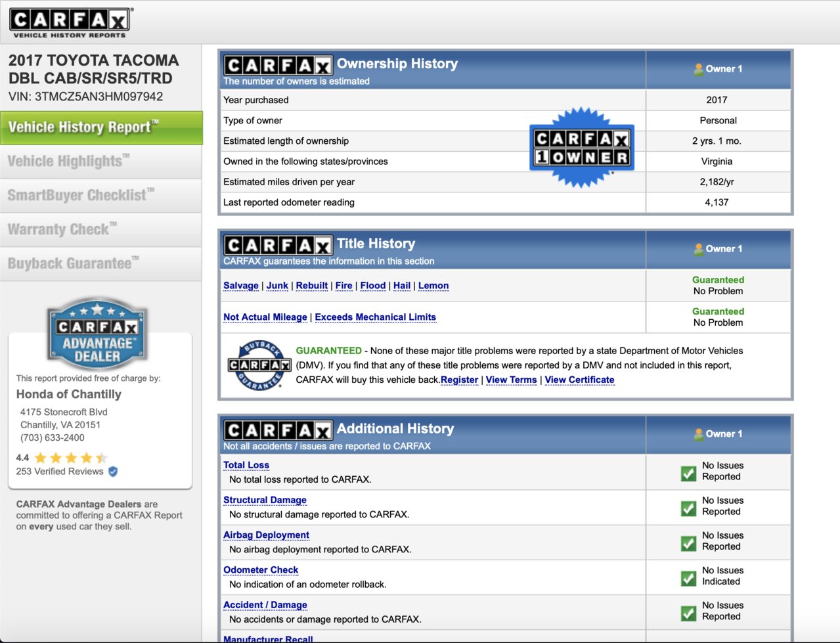Click the CARFAX 1 Owner badge
Viewport: 840px width, 643px height.
(x=582, y=148)
